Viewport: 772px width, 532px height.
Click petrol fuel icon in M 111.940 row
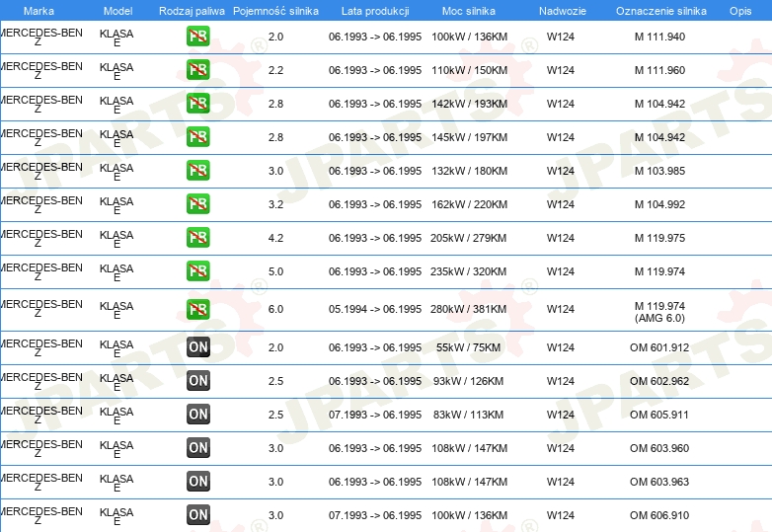tap(197, 37)
